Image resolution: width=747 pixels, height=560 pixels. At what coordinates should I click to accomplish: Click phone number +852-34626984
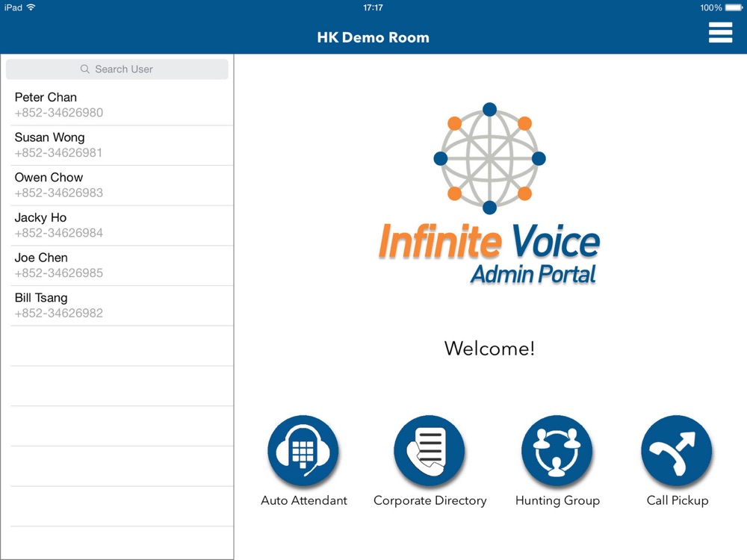tap(58, 233)
